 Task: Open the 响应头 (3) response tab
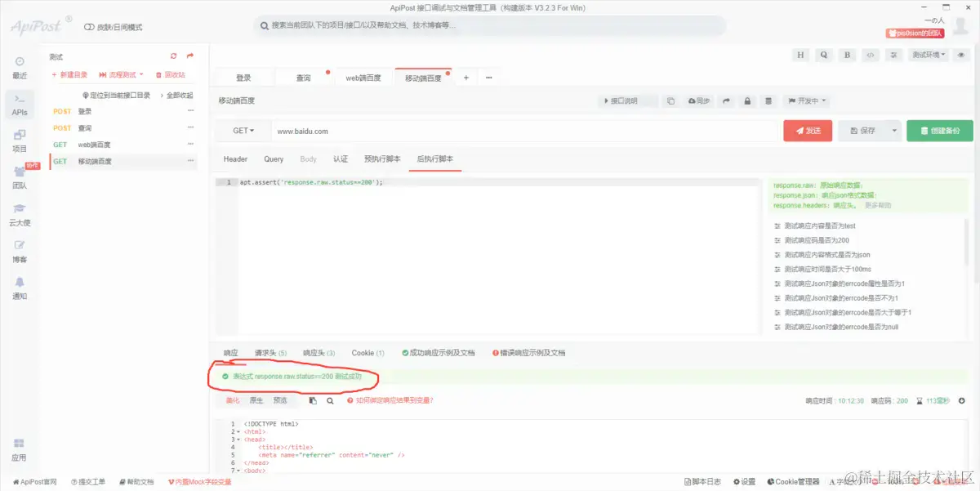318,353
